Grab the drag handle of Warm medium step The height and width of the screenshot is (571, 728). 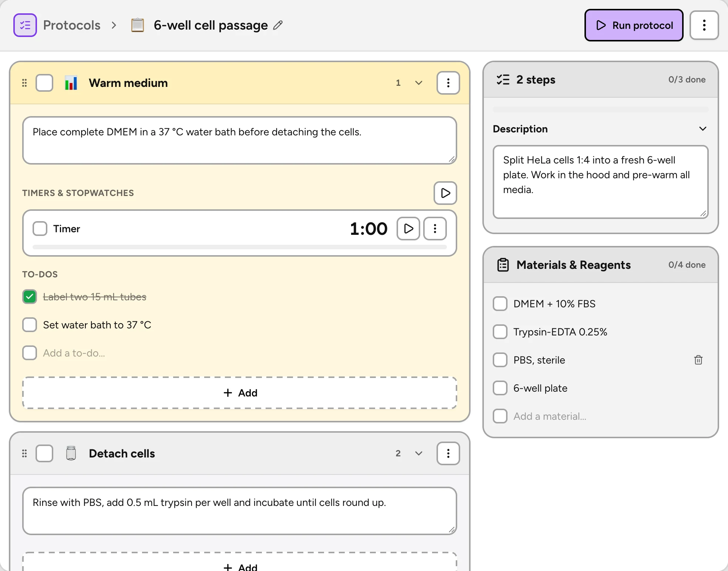pyautogui.click(x=24, y=83)
